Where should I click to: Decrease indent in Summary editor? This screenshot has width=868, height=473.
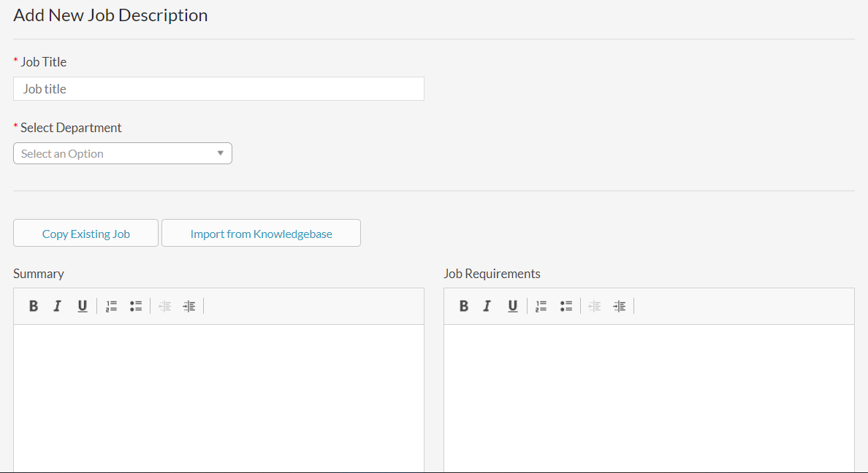click(x=164, y=306)
